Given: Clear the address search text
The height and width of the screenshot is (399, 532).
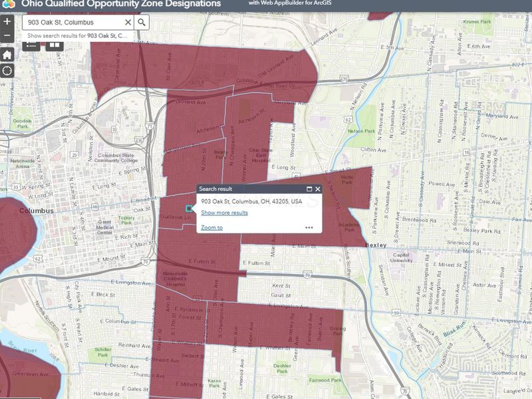Looking at the screenshot, I should [x=128, y=23].
